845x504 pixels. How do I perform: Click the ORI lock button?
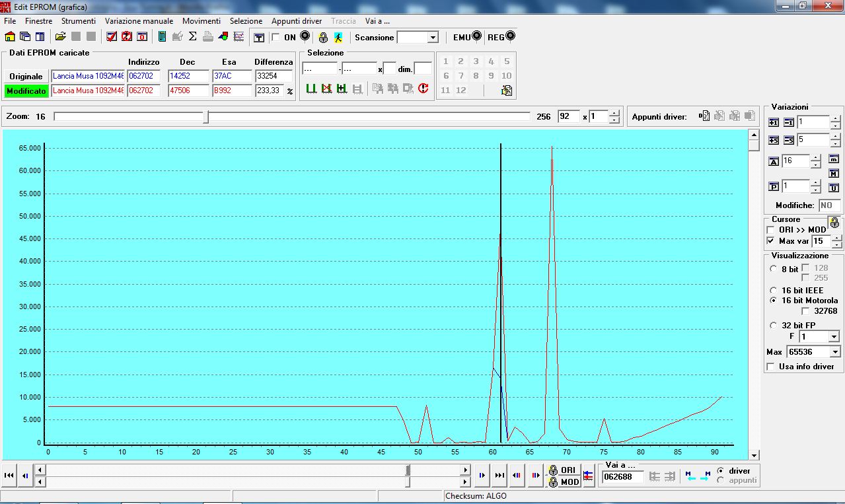click(563, 470)
